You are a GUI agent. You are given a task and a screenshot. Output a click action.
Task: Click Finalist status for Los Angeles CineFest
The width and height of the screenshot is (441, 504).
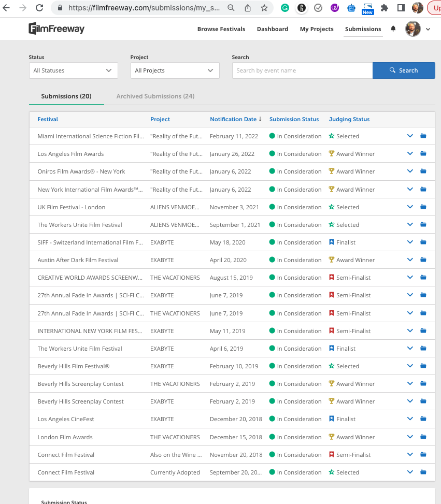346,419
